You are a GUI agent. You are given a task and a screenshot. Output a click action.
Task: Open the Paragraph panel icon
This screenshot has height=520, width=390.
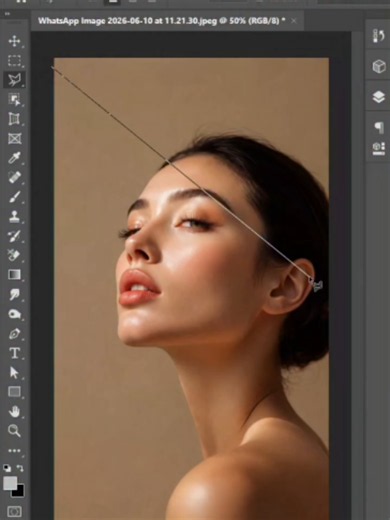379,127
